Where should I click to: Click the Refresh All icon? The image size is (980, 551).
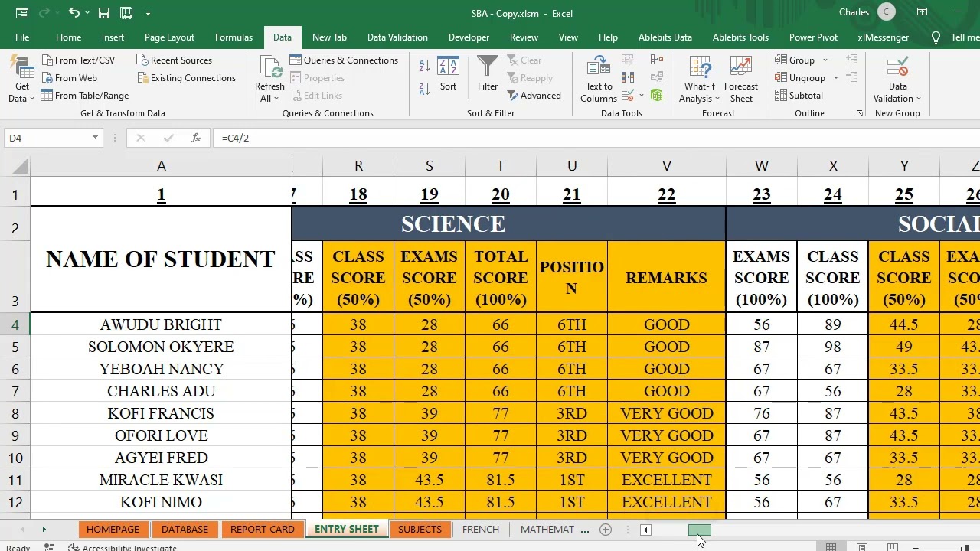pos(269,67)
